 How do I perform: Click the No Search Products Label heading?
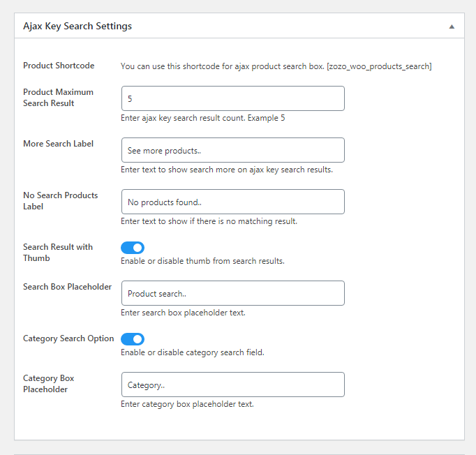point(61,201)
